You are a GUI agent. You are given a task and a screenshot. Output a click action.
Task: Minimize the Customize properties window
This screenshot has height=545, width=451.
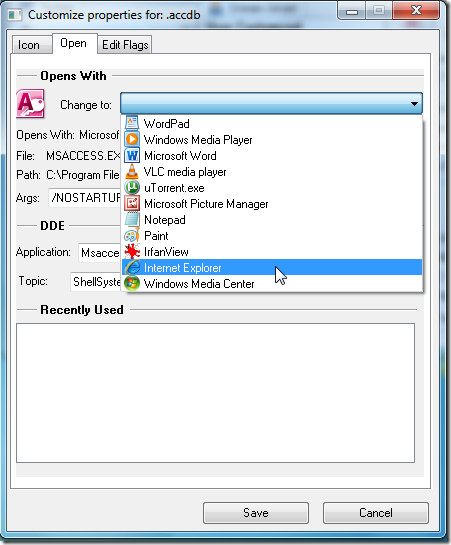coord(352,11)
